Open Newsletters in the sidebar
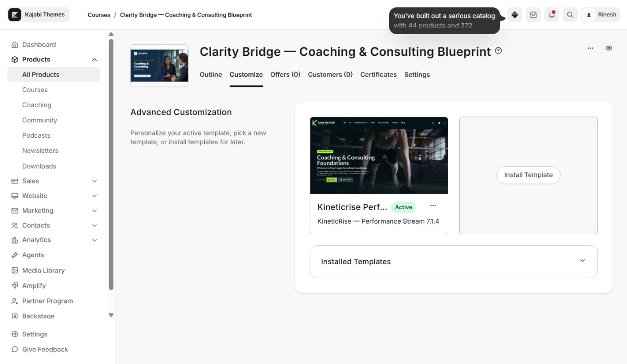Screen dimensions: 627x364 pyautogui.click(x=40, y=151)
